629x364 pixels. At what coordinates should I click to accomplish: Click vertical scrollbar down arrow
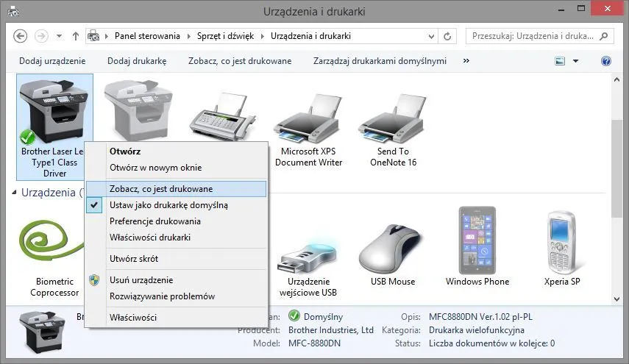(x=617, y=299)
